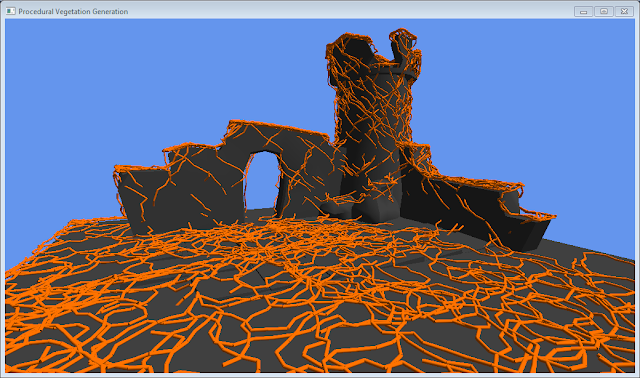Viewport: 640px width, 378px height.
Task: Minimize the Procedural Vegetation Generation window
Action: (583, 11)
